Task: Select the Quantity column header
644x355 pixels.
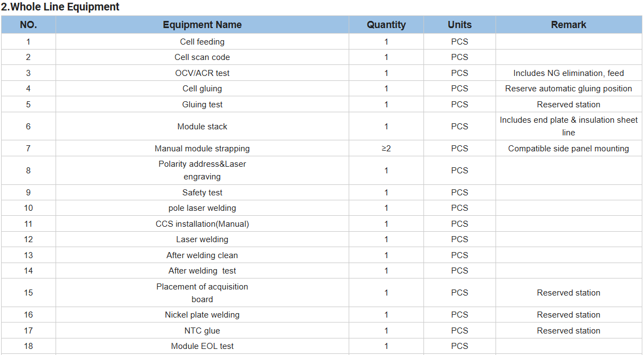Action: pos(386,25)
